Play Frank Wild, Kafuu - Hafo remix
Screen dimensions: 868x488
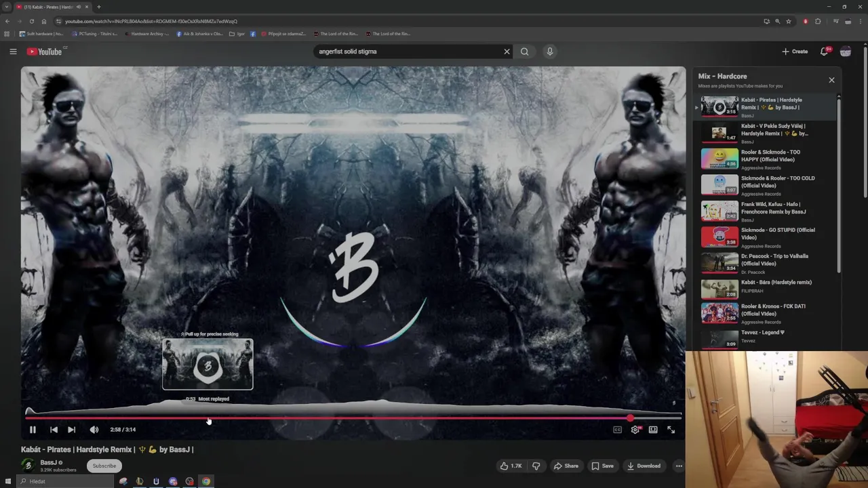point(766,211)
